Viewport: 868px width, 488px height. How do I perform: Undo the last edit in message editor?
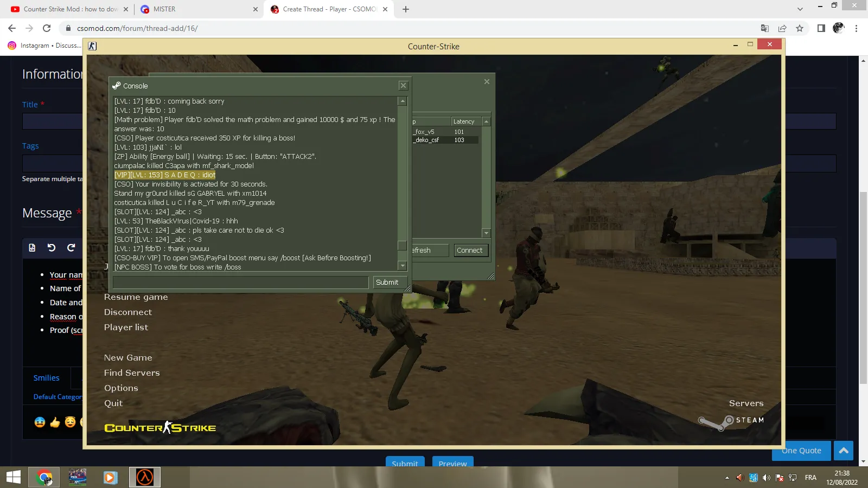(52, 247)
